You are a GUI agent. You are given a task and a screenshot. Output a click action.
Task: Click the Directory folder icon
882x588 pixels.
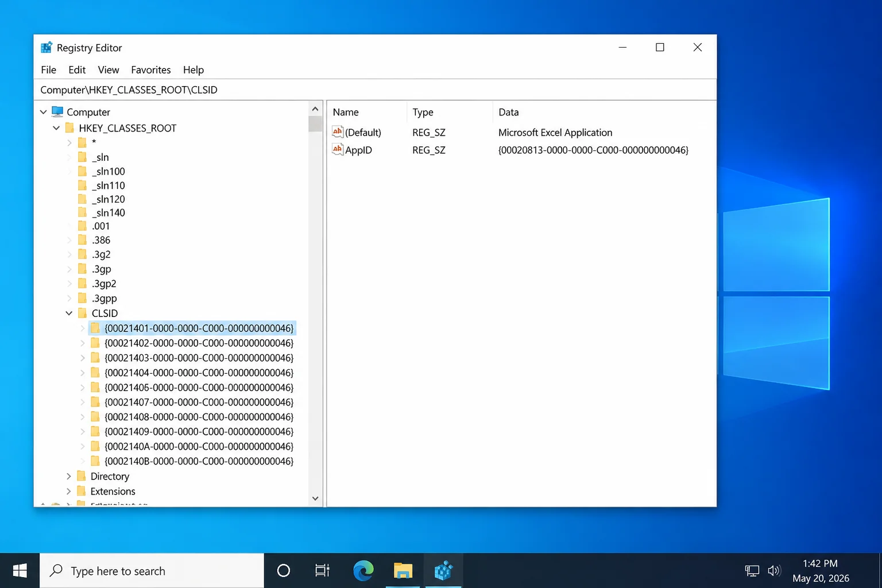(82, 476)
